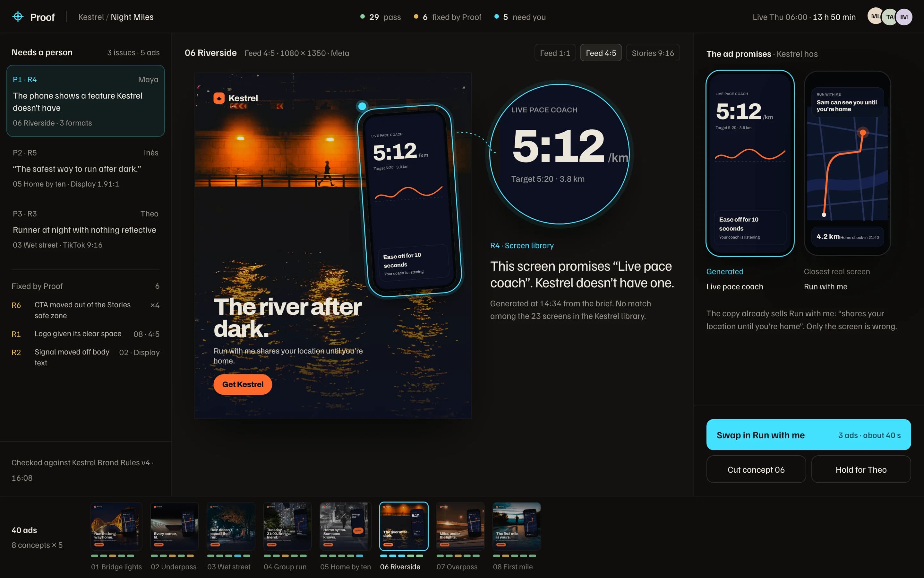Select issue P2 · R5 assigned to Inès

(86, 168)
